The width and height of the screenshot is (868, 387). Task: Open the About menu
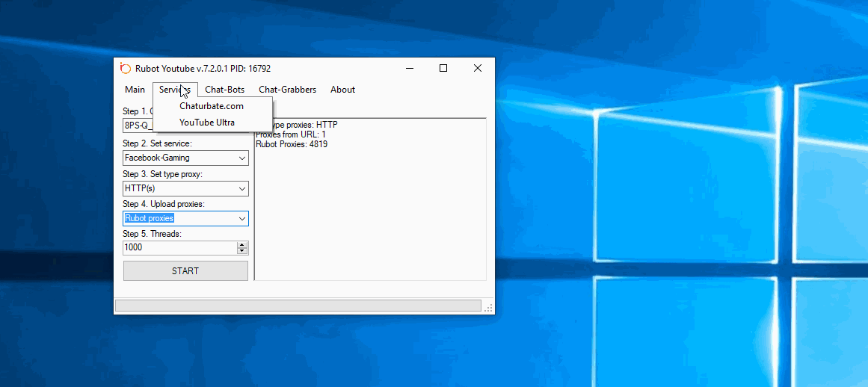click(x=342, y=90)
